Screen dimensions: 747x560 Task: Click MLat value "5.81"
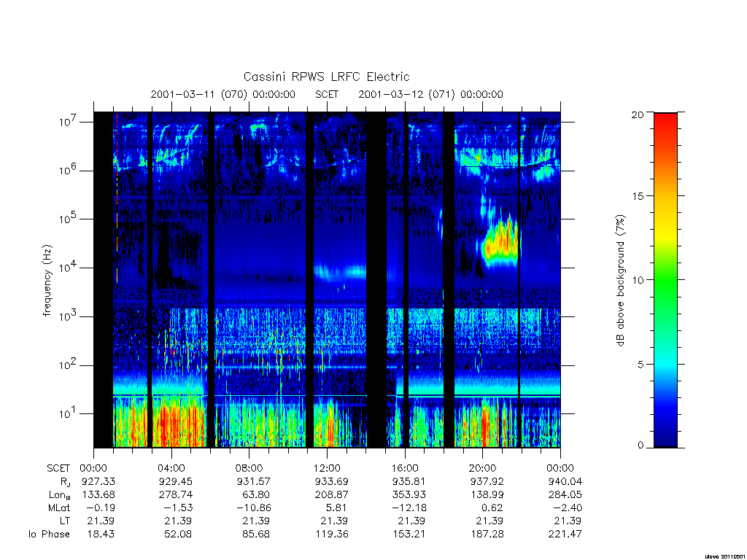[337, 508]
